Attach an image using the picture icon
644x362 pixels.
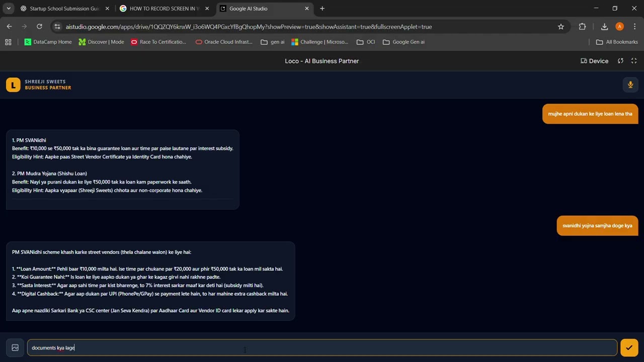[15, 347]
